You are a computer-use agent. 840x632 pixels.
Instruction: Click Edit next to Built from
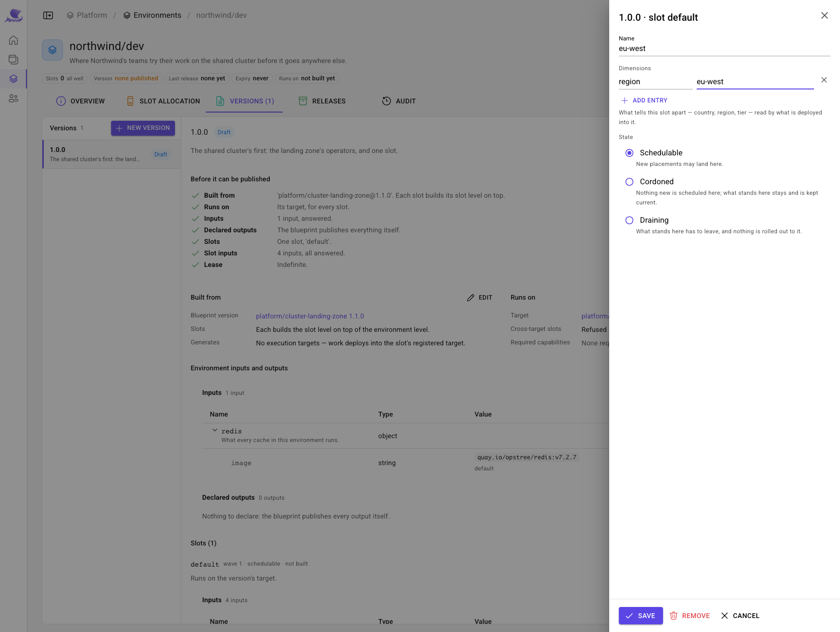click(x=480, y=298)
